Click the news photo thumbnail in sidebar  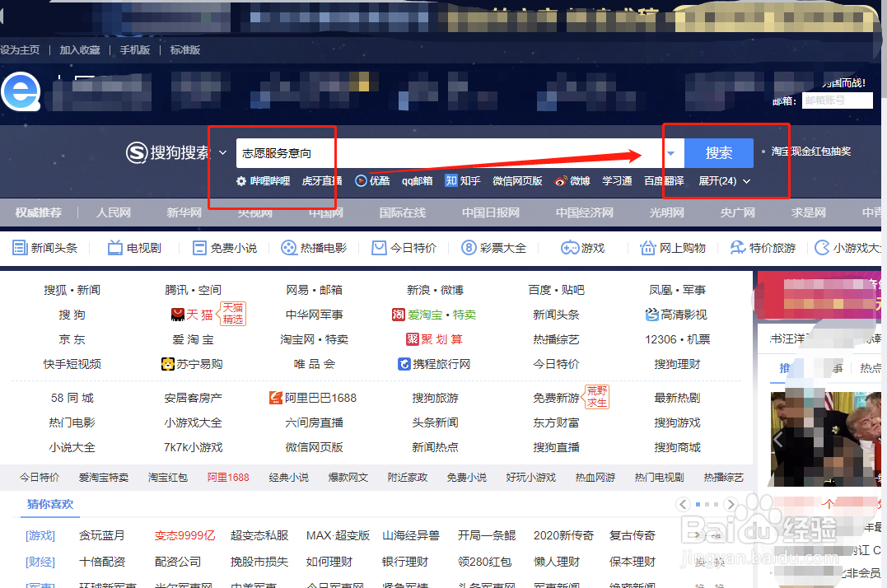(x=826, y=438)
